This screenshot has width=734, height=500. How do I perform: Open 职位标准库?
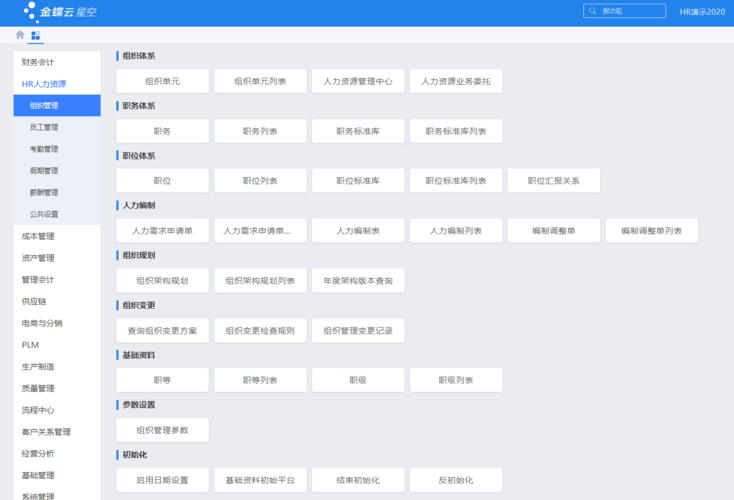click(358, 181)
